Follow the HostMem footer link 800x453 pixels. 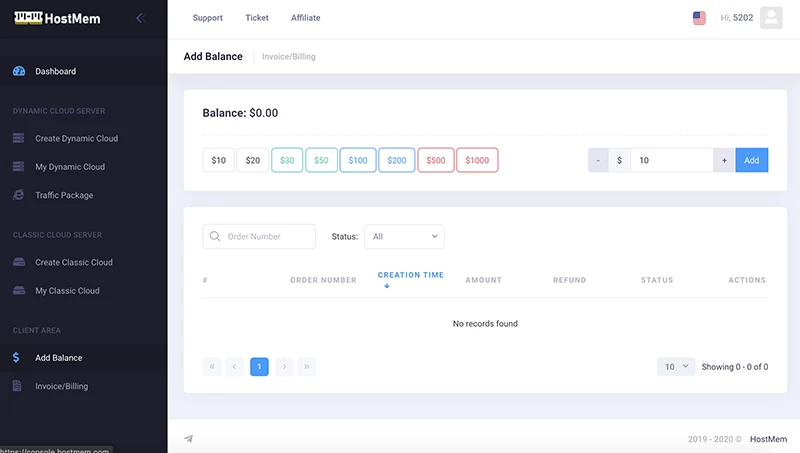pos(766,439)
